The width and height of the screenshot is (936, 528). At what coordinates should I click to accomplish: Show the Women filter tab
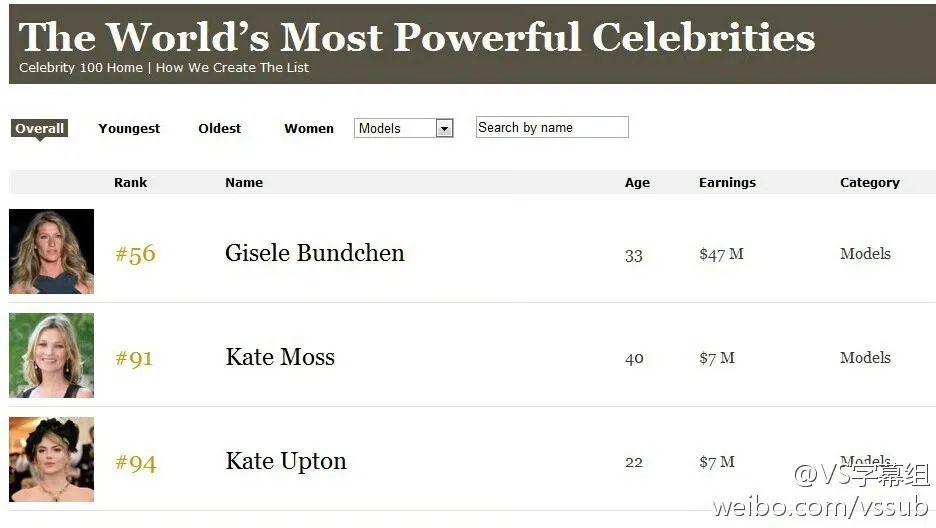click(x=309, y=128)
